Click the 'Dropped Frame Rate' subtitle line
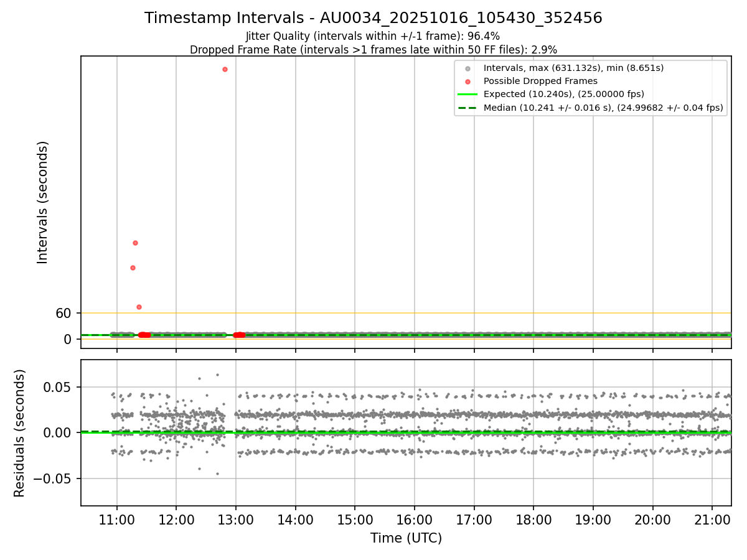Image resolution: width=747 pixels, height=560 pixels. tap(374, 49)
